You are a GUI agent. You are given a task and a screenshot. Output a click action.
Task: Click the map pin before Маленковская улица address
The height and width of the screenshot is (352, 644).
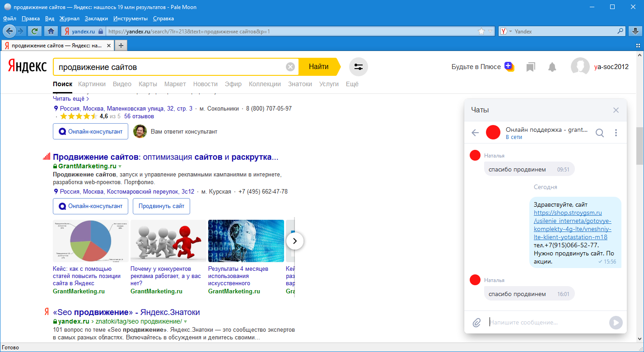point(56,109)
